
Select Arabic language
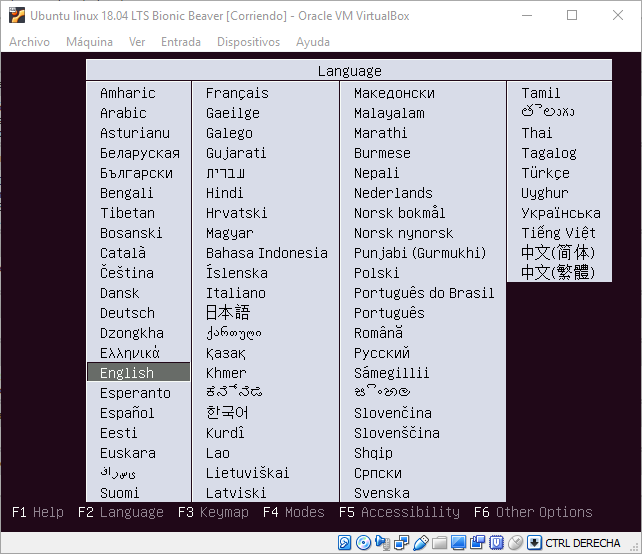coord(123,113)
